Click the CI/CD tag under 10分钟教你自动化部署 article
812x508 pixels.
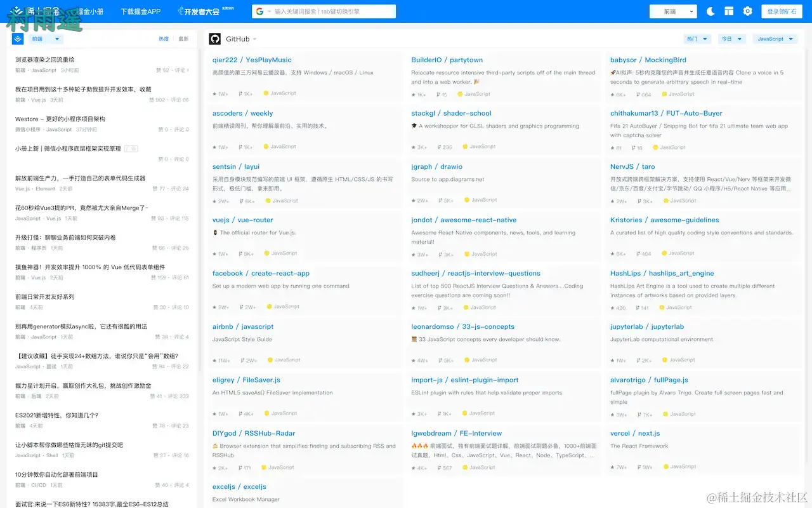pos(39,485)
